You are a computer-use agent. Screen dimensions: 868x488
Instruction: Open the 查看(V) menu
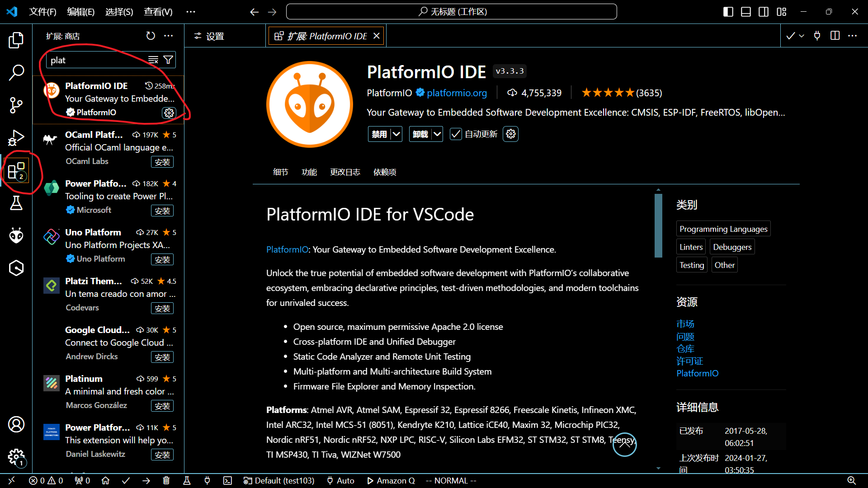coord(158,12)
